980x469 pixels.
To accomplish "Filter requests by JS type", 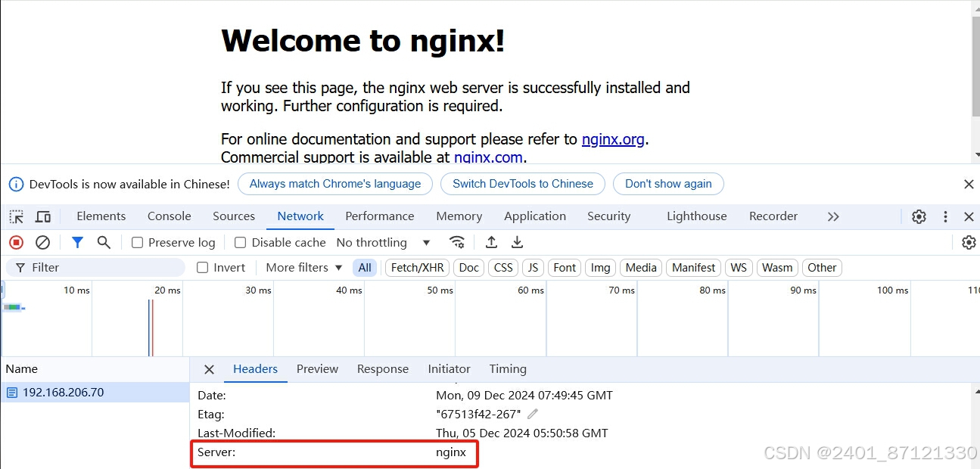I will click(x=533, y=268).
